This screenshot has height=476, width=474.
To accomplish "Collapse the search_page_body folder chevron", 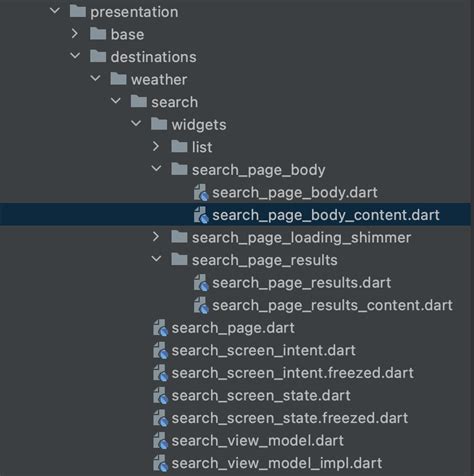I will tap(156, 169).
